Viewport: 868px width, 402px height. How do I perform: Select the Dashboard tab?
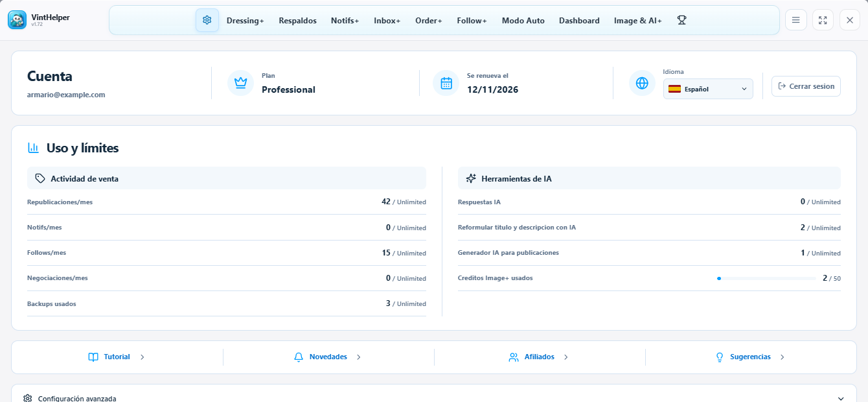[579, 21]
